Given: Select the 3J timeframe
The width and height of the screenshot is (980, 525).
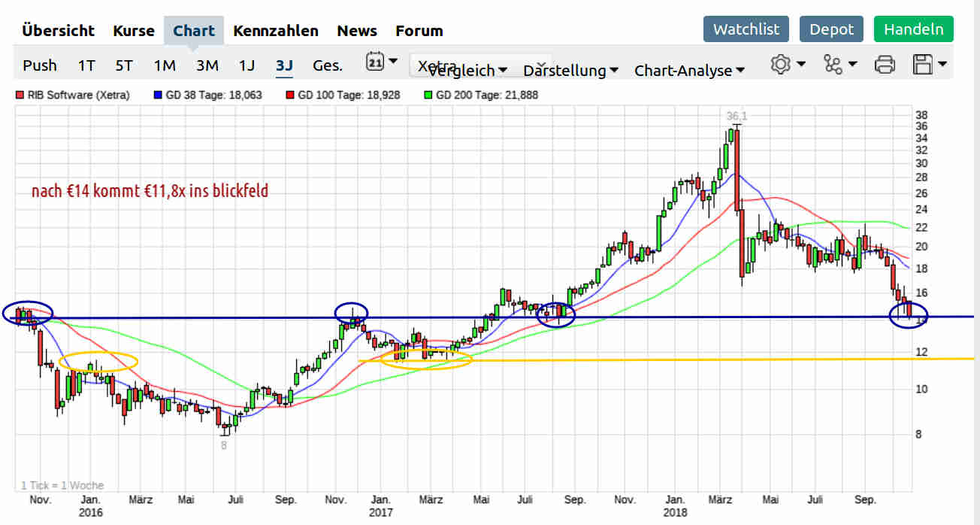Looking at the screenshot, I should [x=284, y=65].
